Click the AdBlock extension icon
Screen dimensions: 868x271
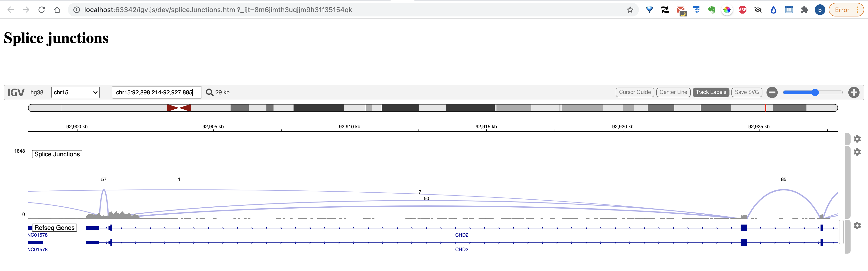tap(742, 9)
